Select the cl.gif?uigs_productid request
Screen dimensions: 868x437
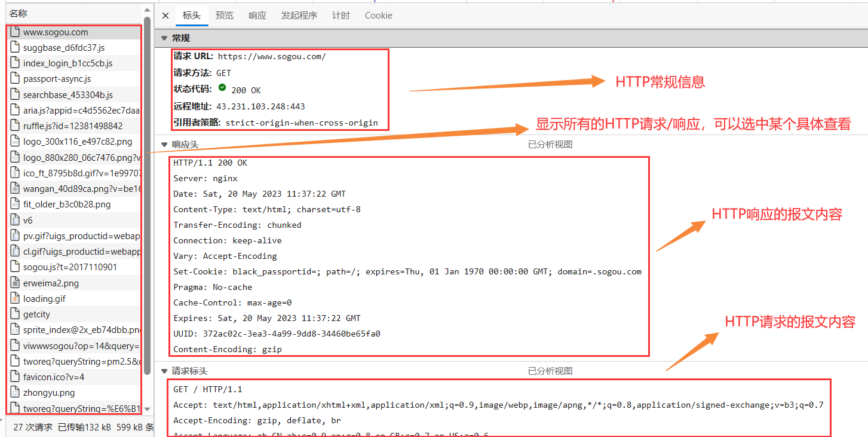pos(75,252)
